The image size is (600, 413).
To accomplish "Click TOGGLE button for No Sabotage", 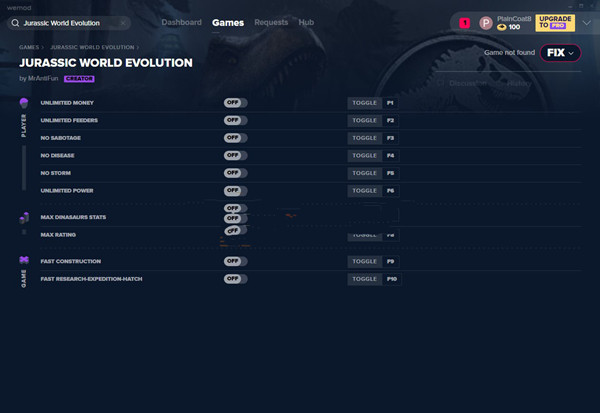I will click(x=364, y=138).
